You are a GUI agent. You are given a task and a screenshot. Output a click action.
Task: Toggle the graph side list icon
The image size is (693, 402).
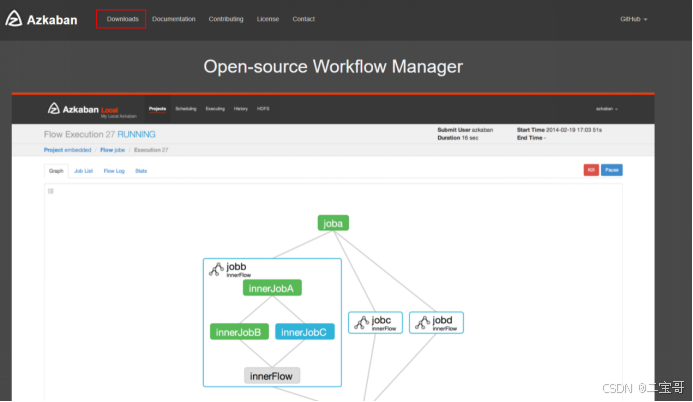(x=51, y=191)
